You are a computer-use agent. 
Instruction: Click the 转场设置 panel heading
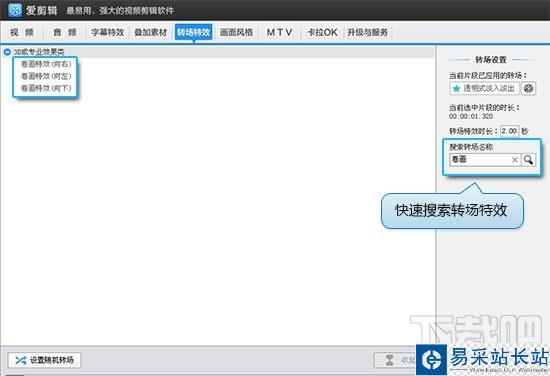click(x=491, y=60)
